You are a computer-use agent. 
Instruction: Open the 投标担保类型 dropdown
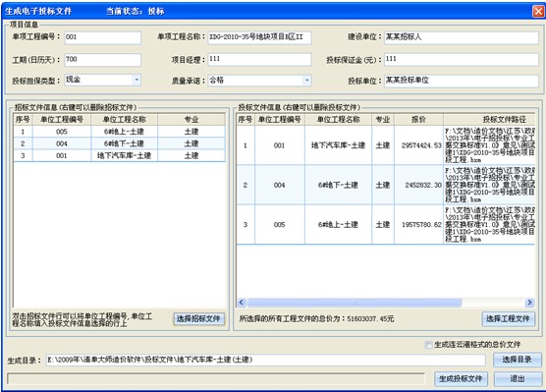pyautogui.click(x=136, y=80)
